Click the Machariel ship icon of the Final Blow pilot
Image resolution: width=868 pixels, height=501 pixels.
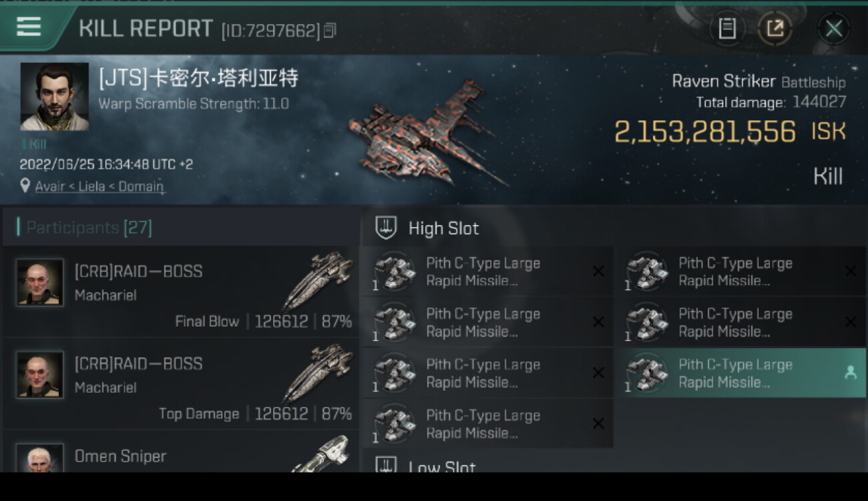pyautogui.click(x=318, y=281)
